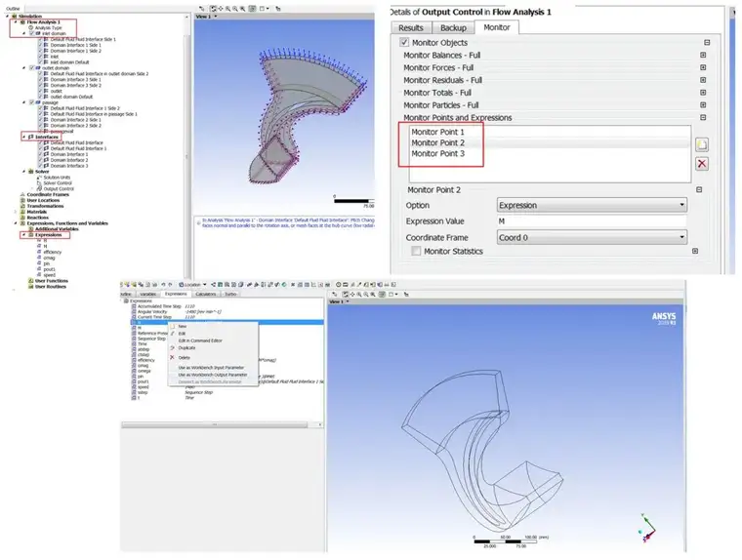Choose Use as Workbench Output Parameter
The height and width of the screenshot is (560, 742).
(x=213, y=375)
